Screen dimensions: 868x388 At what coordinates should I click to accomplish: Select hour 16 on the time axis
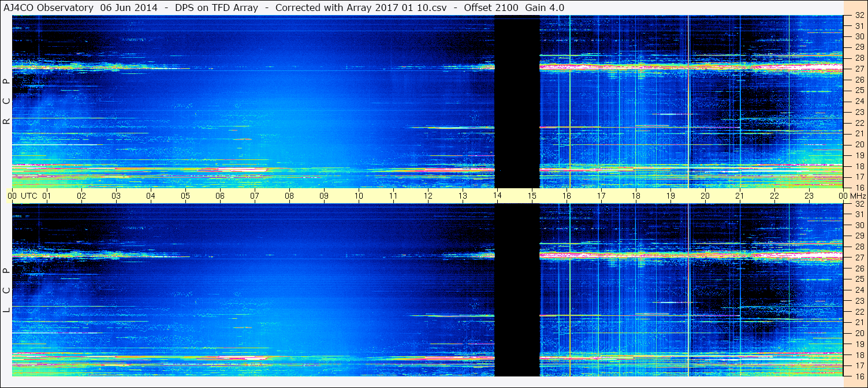567,196
